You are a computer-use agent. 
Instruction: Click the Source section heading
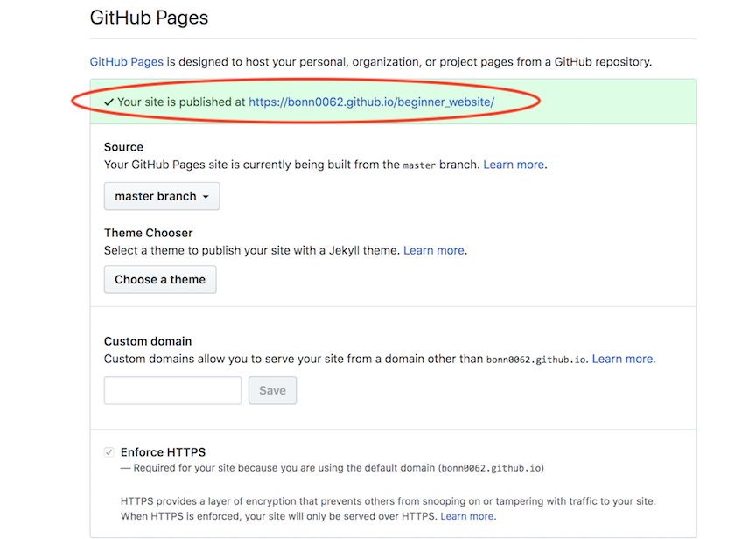(123, 147)
